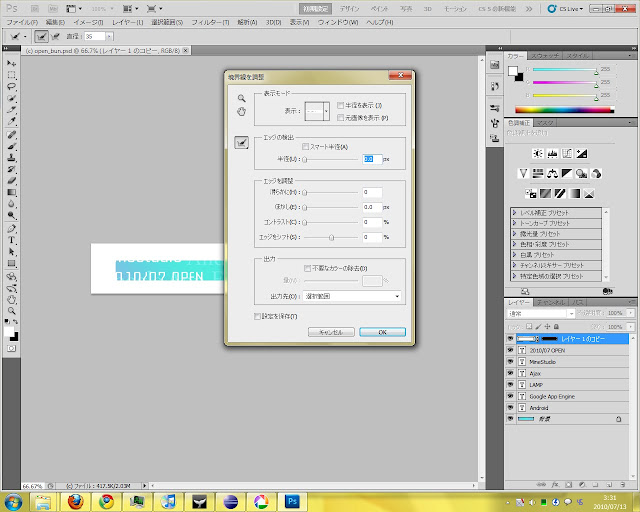Add a Levels adjustment
This screenshot has height=512, width=640.
click(552, 154)
